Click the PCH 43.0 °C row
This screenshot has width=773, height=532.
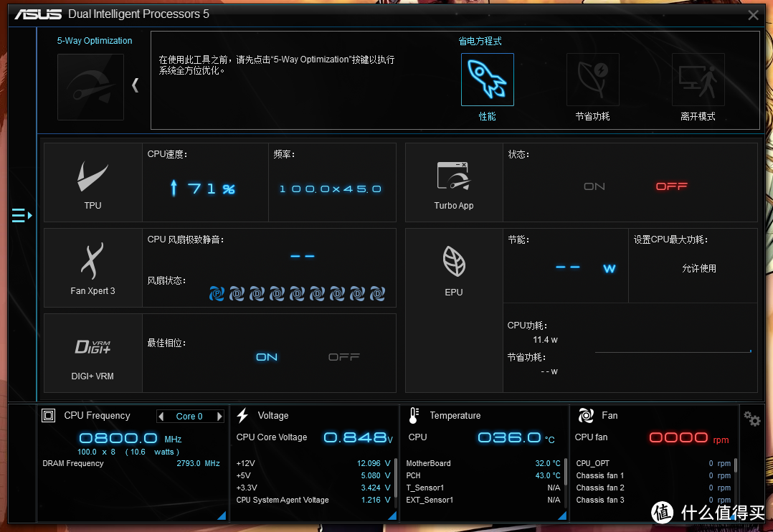[483, 476]
